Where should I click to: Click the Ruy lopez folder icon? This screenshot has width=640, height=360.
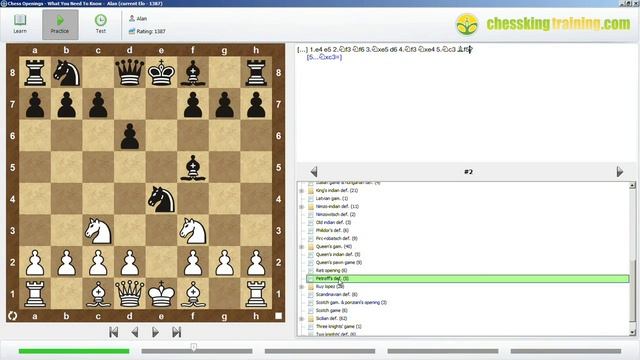(x=311, y=287)
